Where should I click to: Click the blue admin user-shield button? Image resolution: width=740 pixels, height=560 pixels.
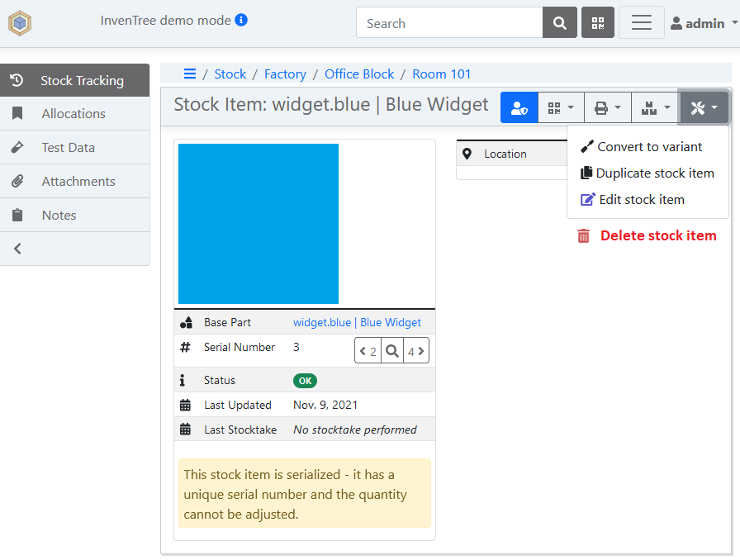519,107
